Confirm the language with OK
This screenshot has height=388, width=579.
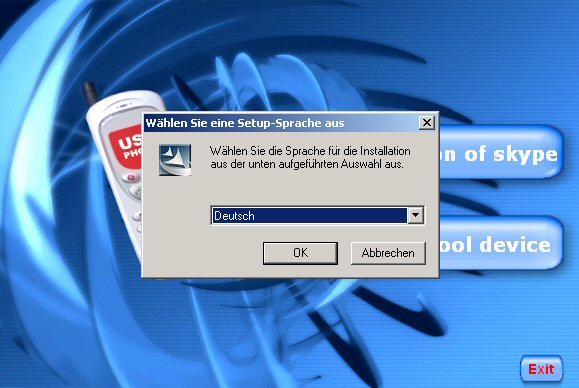tap(300, 253)
